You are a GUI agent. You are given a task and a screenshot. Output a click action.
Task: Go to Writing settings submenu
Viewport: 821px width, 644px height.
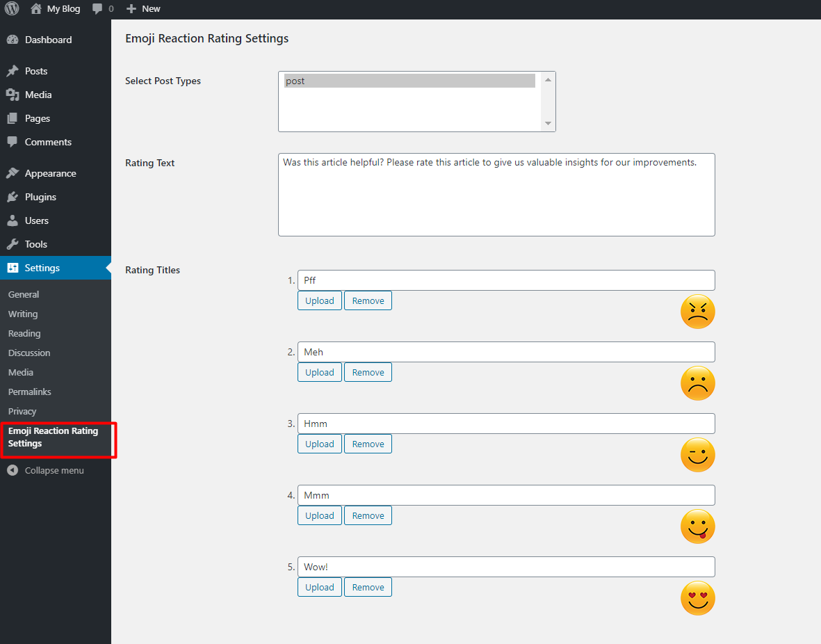click(23, 314)
